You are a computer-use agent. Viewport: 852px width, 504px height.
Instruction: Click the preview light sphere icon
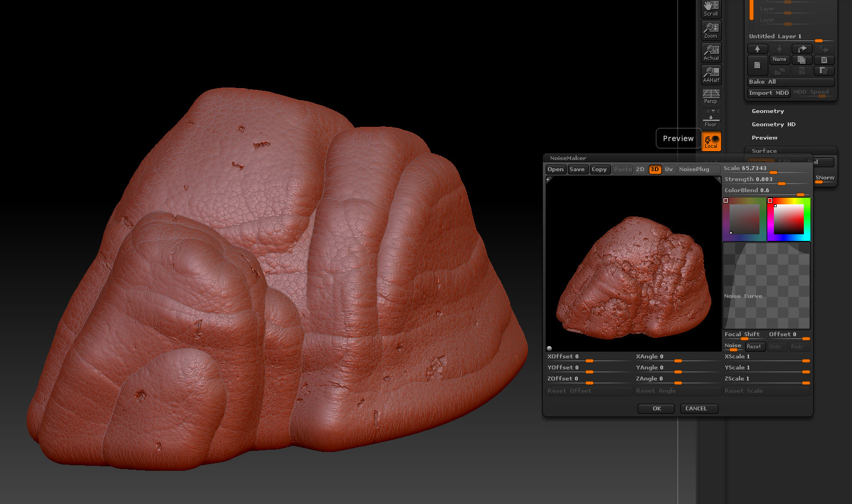click(x=550, y=348)
